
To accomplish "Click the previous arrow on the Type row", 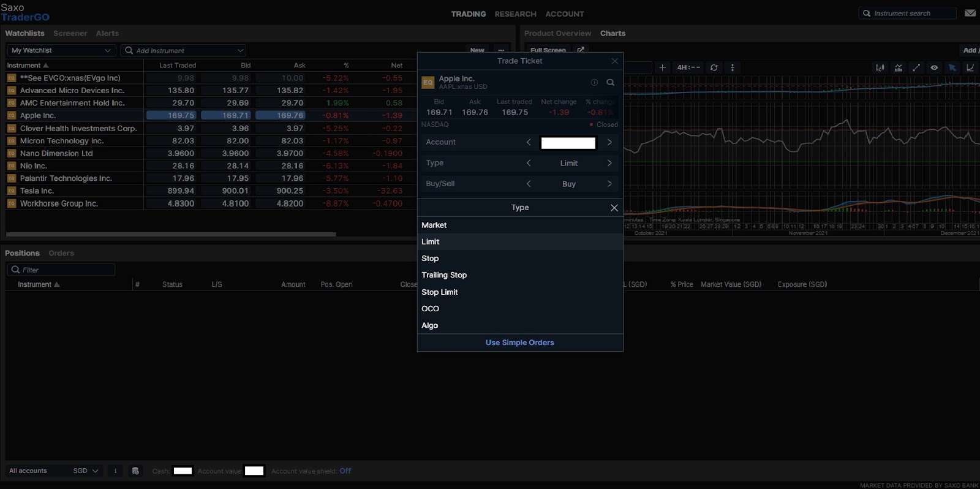I will tap(529, 163).
